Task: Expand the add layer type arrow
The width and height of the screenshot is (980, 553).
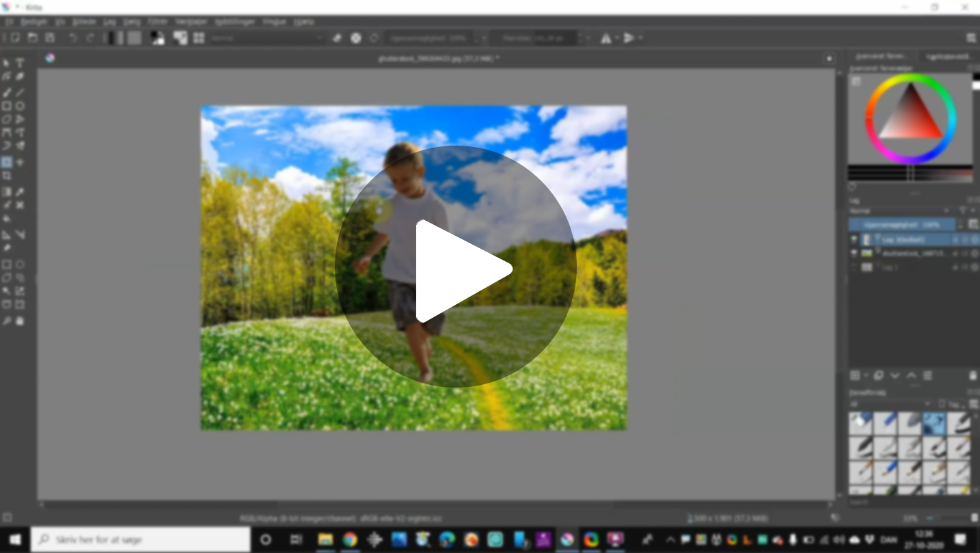Action: [x=866, y=375]
